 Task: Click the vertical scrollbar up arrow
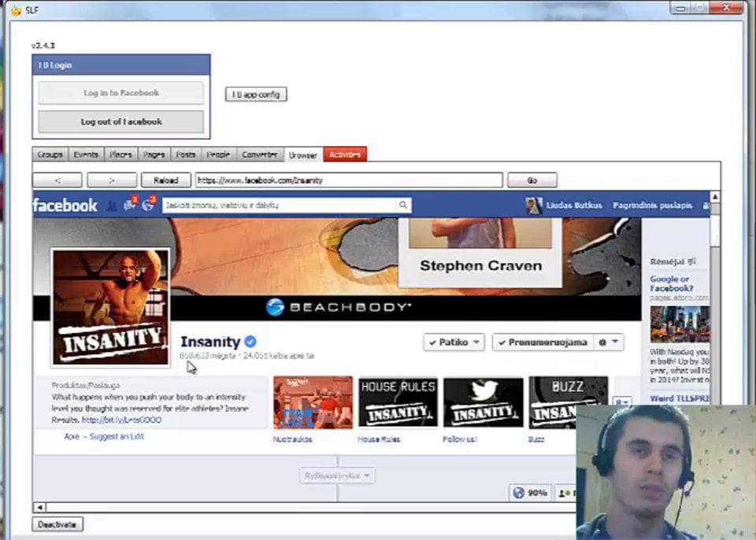pos(715,197)
